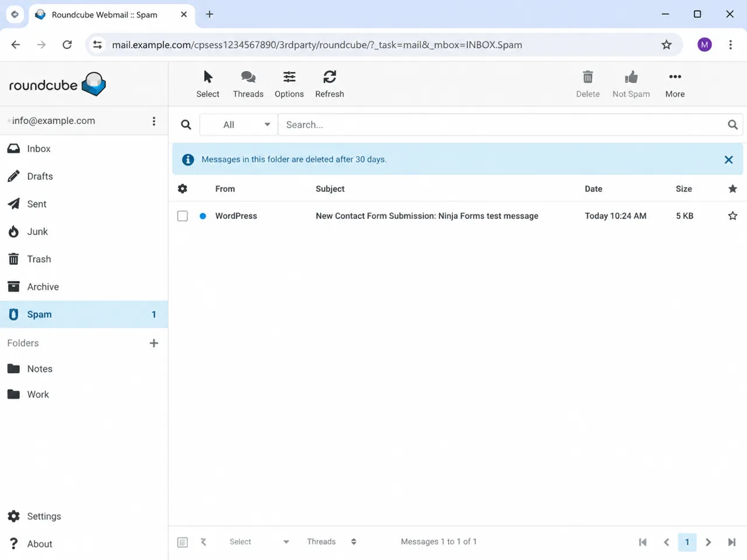The width and height of the screenshot is (747, 560).
Task: Click the magnifier icon left of filter
Action: click(x=186, y=124)
